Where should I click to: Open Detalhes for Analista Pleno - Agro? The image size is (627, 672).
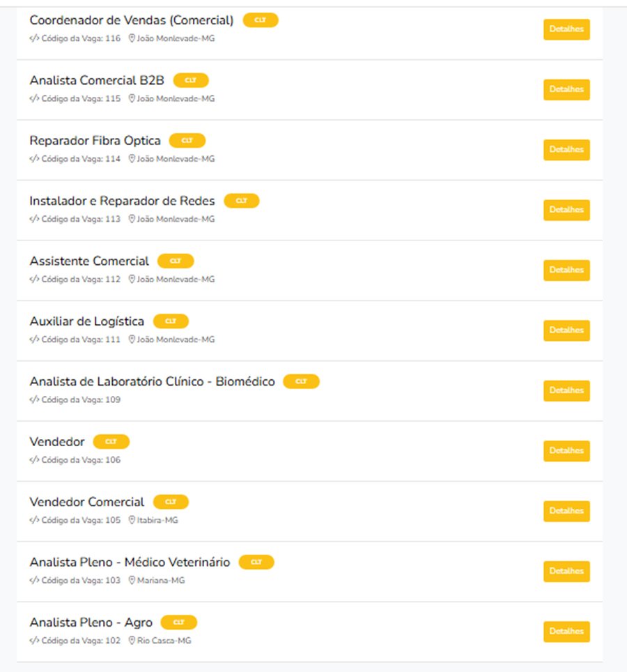pos(566,632)
